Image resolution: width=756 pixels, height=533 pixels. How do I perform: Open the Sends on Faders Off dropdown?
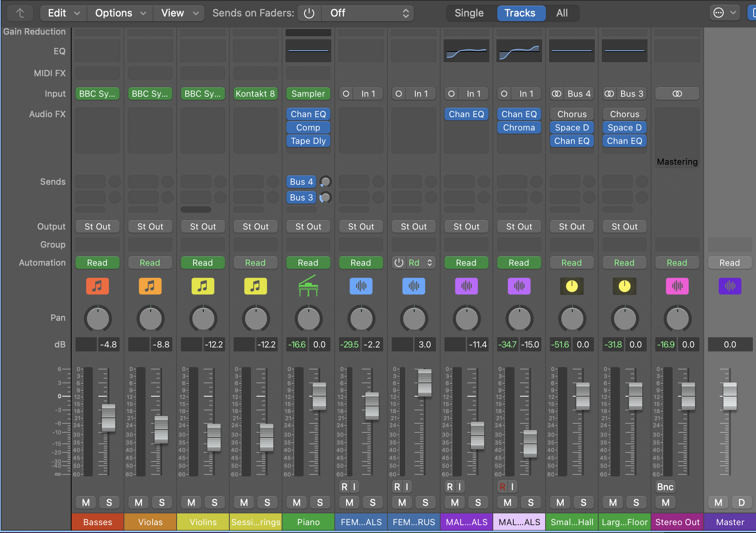click(x=367, y=13)
